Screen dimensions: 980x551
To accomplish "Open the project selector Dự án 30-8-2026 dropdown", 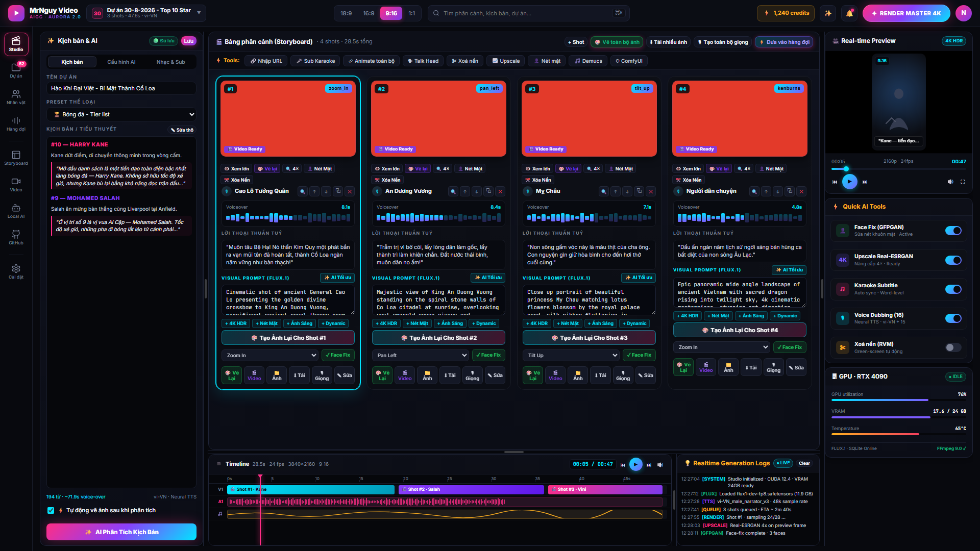I will click(146, 13).
